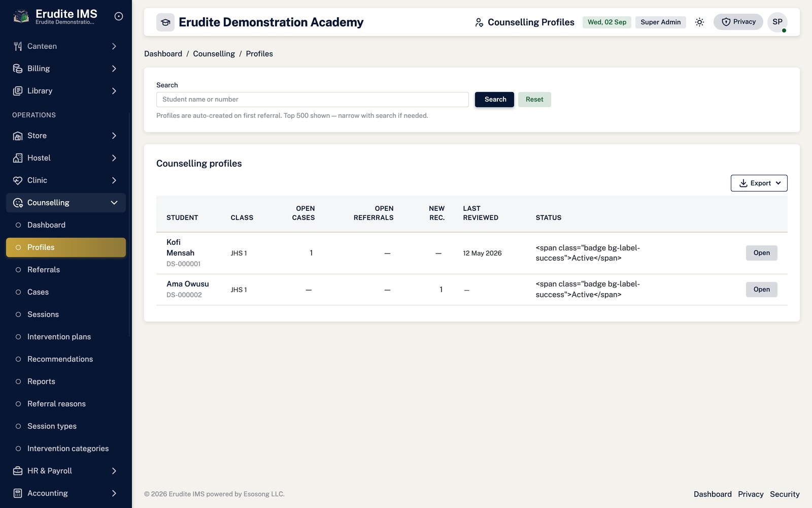This screenshot has width=812, height=508.
Task: Click the Wed, 02 Sep date badge
Action: [x=607, y=22]
